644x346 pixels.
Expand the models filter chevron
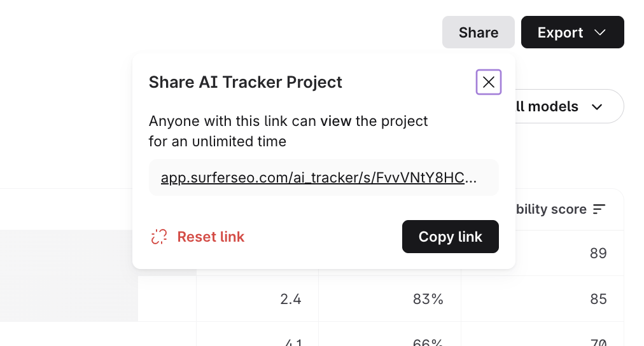(x=597, y=107)
